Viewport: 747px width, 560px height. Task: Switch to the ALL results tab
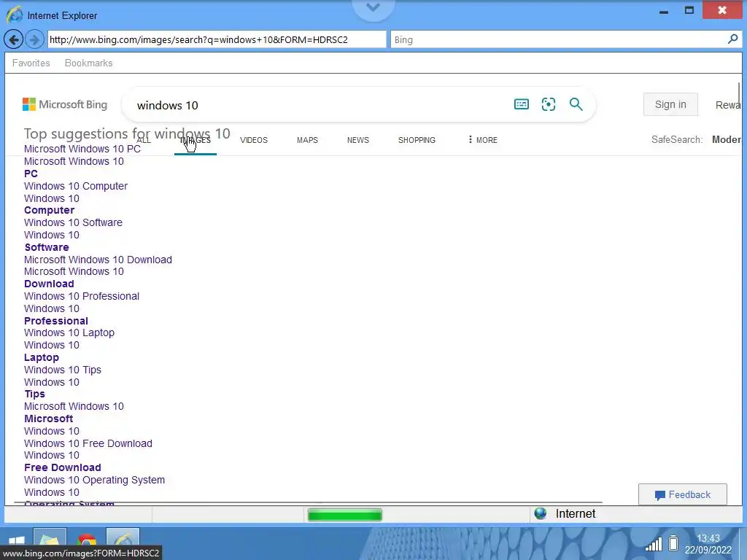click(x=144, y=140)
